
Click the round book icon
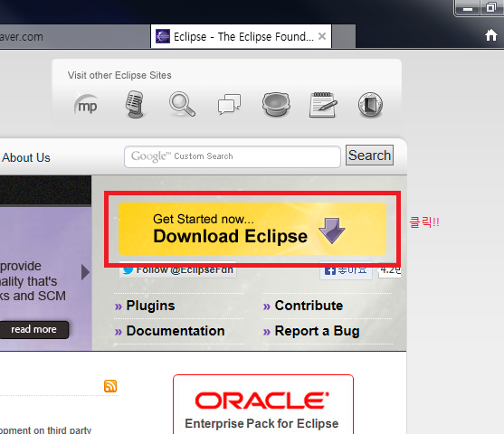[x=370, y=104]
